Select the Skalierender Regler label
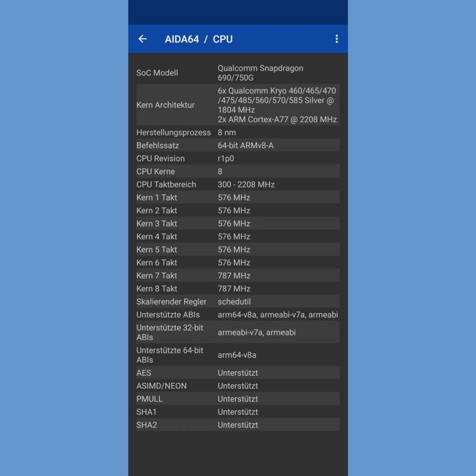Viewport: 476px width, 476px height. 172,302
